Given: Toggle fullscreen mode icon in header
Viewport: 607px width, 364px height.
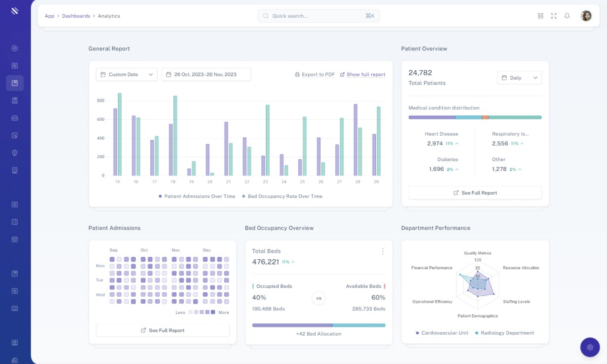Looking at the screenshot, I should click(554, 16).
